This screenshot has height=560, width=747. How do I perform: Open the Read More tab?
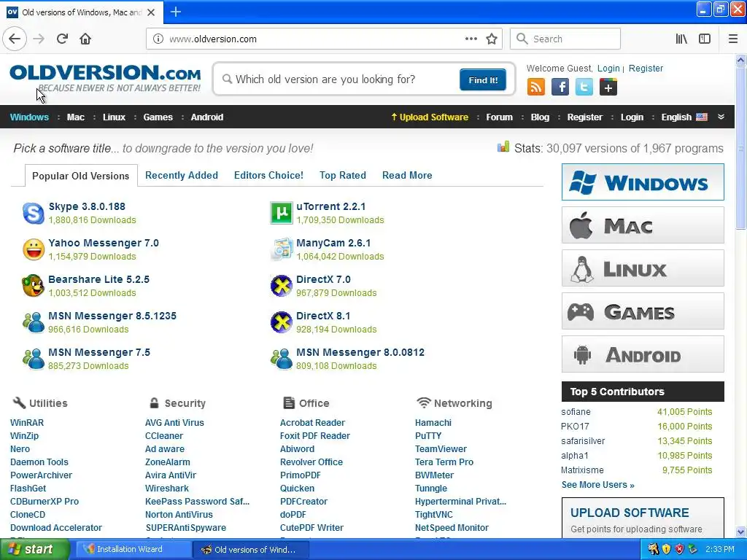click(x=407, y=175)
